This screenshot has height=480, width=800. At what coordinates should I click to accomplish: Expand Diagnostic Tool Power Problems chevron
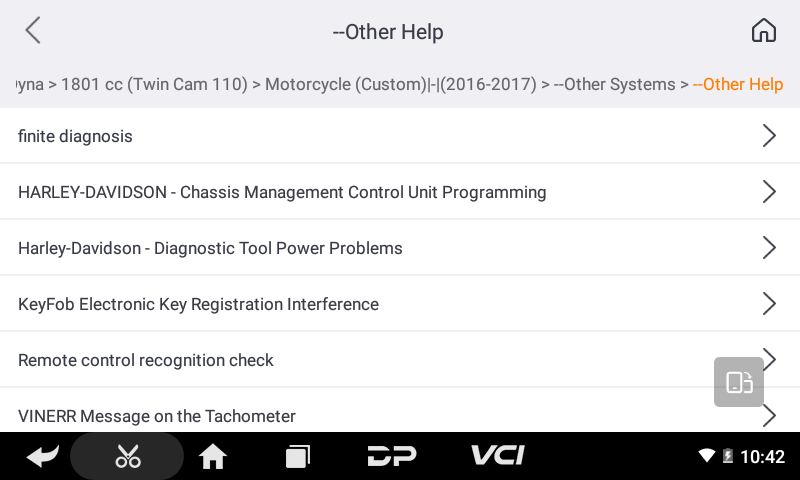(768, 248)
